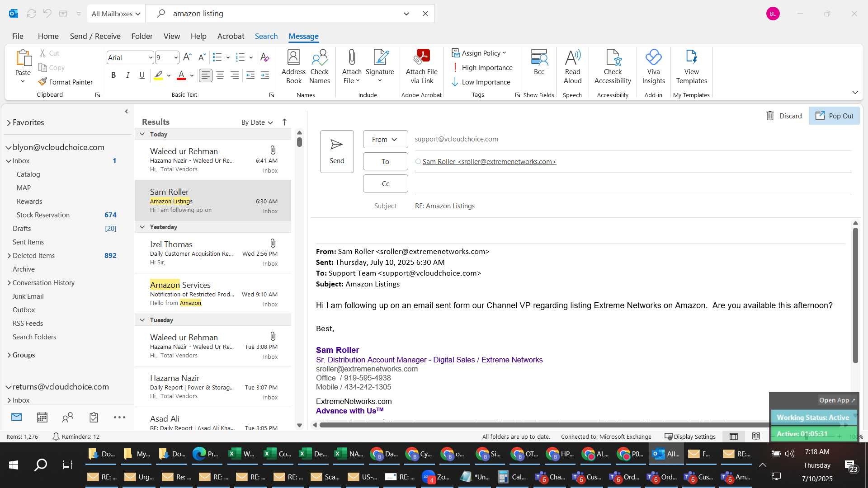Open Tasks view in navigation bar

(94, 418)
